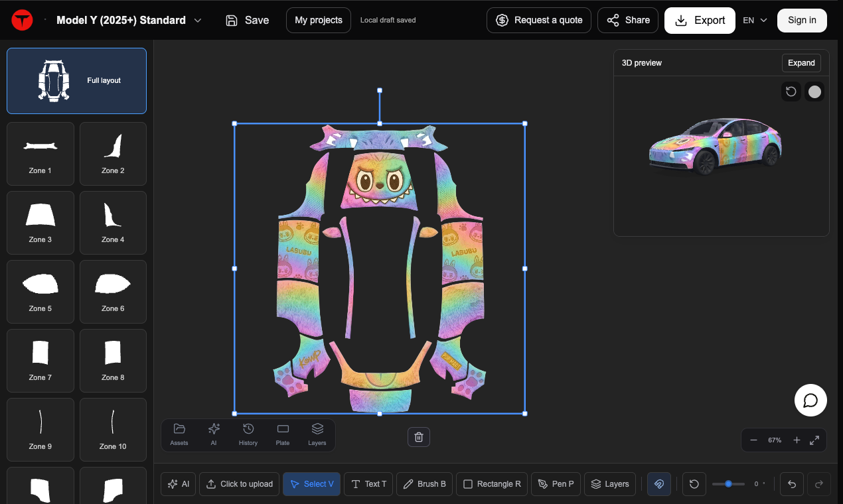This screenshot has width=843, height=504.
Task: Choose the Zone 3 panel
Action: (40, 223)
